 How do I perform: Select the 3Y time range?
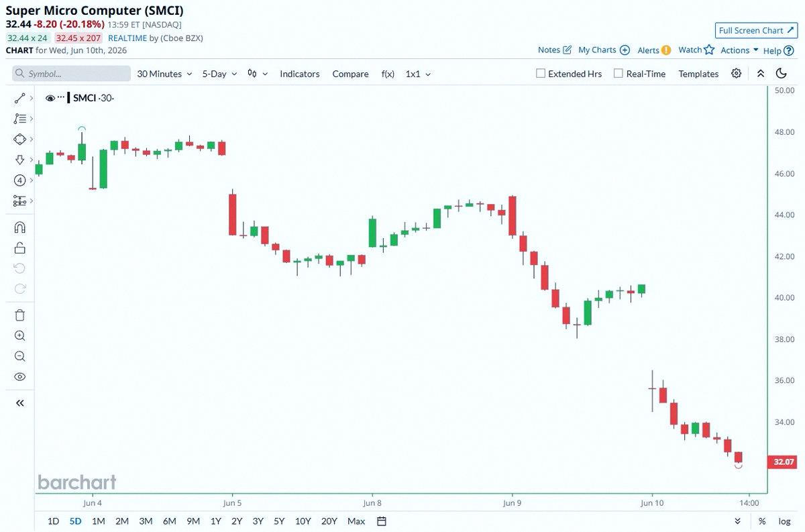[x=258, y=521]
